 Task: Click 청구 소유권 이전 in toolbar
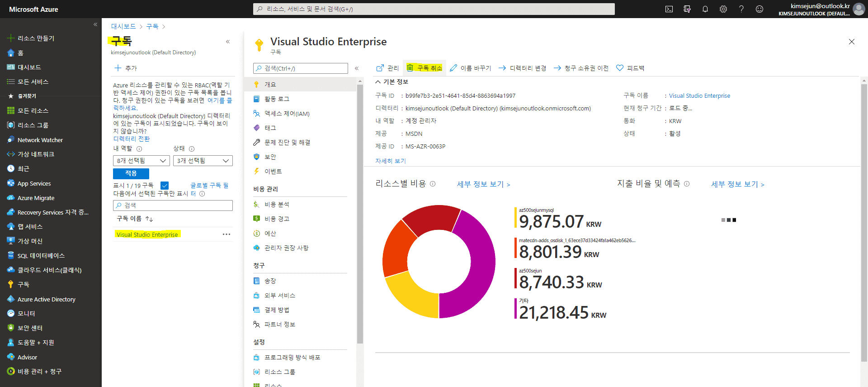581,68
